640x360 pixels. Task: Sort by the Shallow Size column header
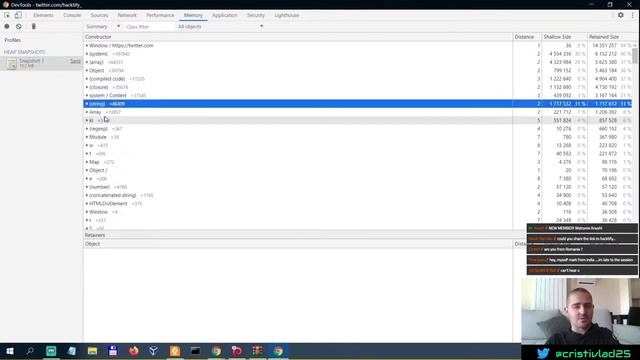564,37
